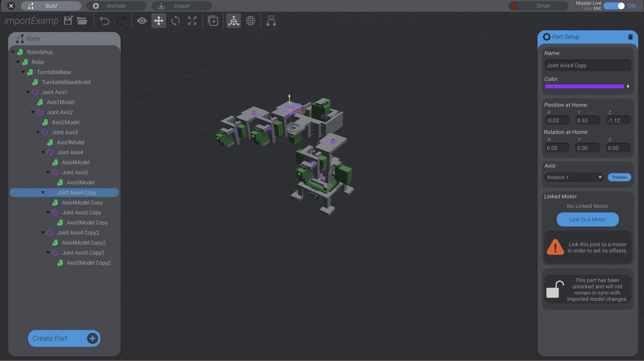644x361 pixels.
Task: Click Link To A Motor
Action: tap(587, 219)
